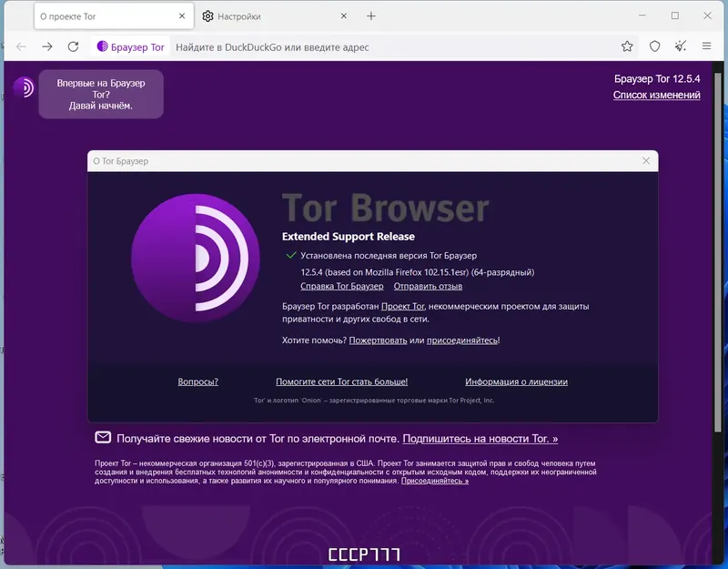Click the envelope mail icon
This screenshot has height=569, width=728.
click(103, 438)
